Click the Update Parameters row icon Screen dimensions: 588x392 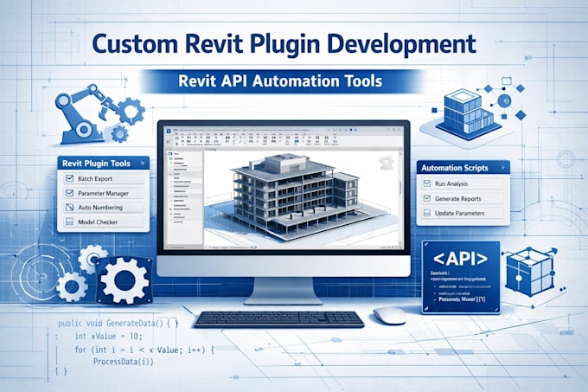[x=427, y=213]
